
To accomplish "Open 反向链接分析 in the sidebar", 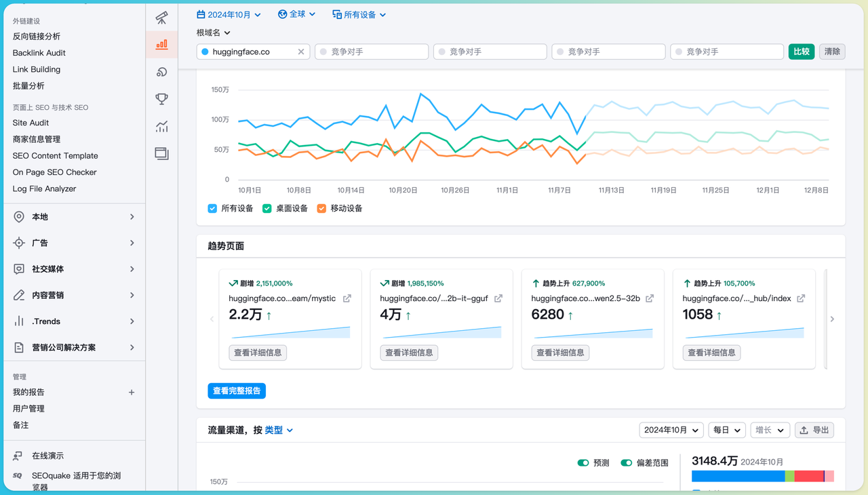I will coord(37,36).
